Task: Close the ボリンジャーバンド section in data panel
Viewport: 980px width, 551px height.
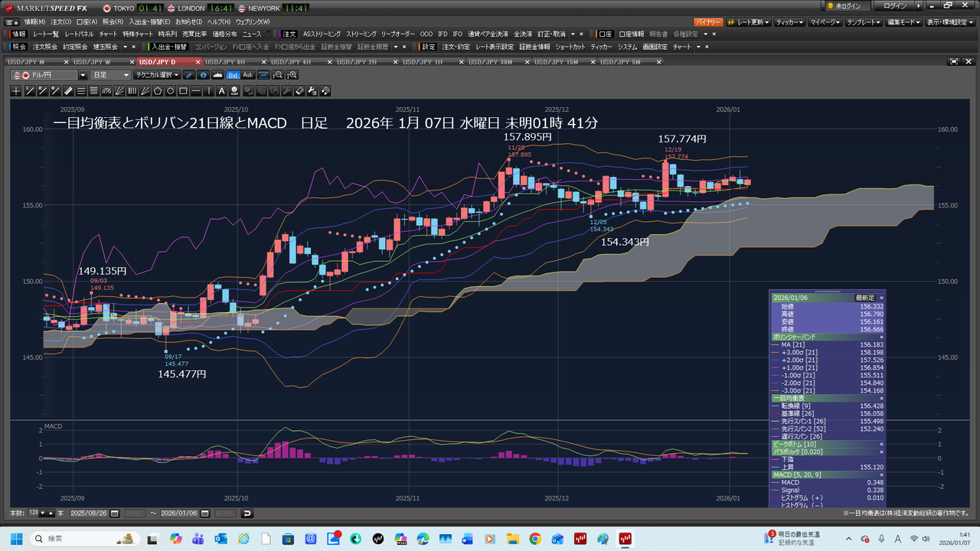Action: pyautogui.click(x=880, y=337)
